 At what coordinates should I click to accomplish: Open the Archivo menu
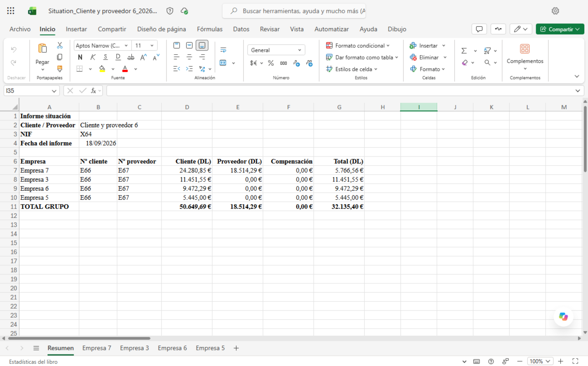pos(20,29)
